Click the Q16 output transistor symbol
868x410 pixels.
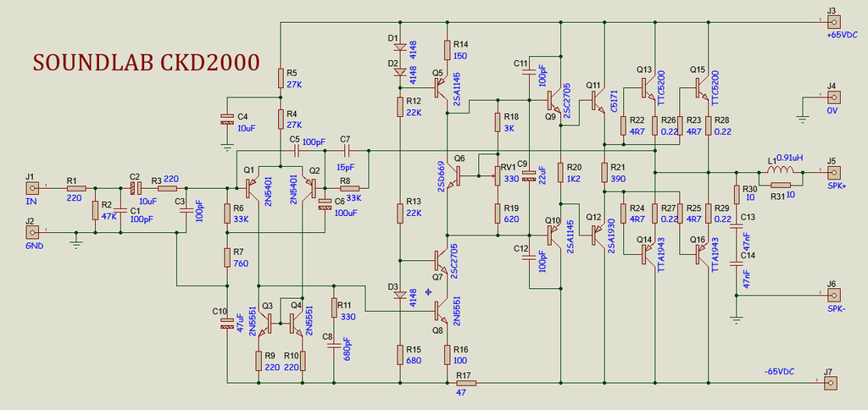point(701,254)
